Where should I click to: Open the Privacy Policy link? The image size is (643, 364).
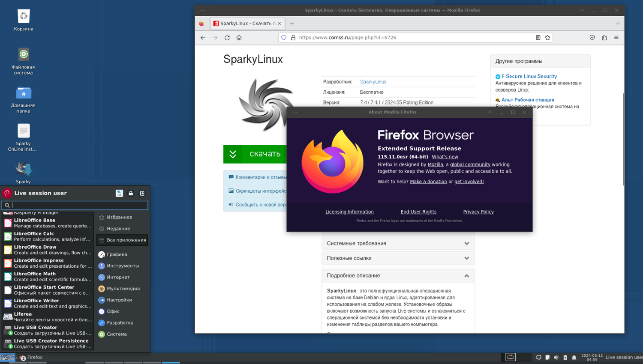pos(478,212)
